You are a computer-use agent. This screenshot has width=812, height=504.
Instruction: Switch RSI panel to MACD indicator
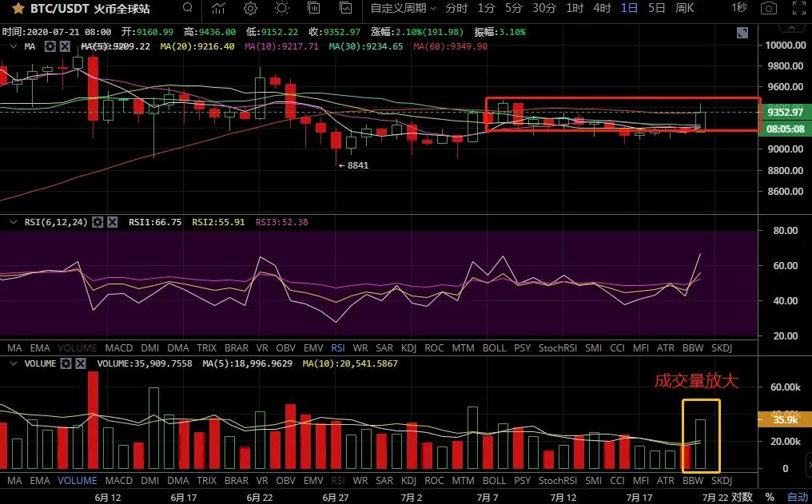(118, 347)
